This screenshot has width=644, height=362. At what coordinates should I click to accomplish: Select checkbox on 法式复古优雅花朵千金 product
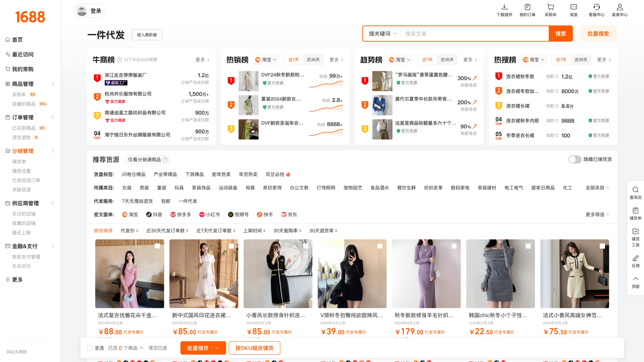[157, 246]
